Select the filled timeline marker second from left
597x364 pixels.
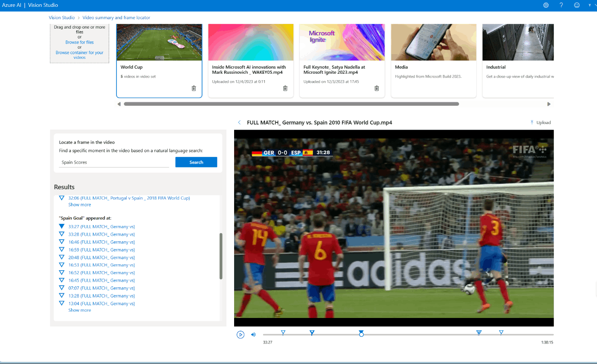312,332
